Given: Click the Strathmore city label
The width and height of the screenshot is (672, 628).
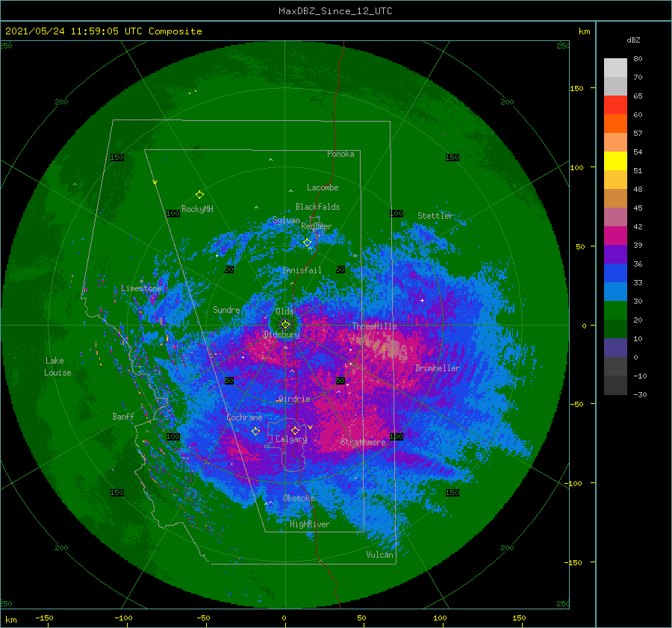Looking at the screenshot, I should point(363,442).
